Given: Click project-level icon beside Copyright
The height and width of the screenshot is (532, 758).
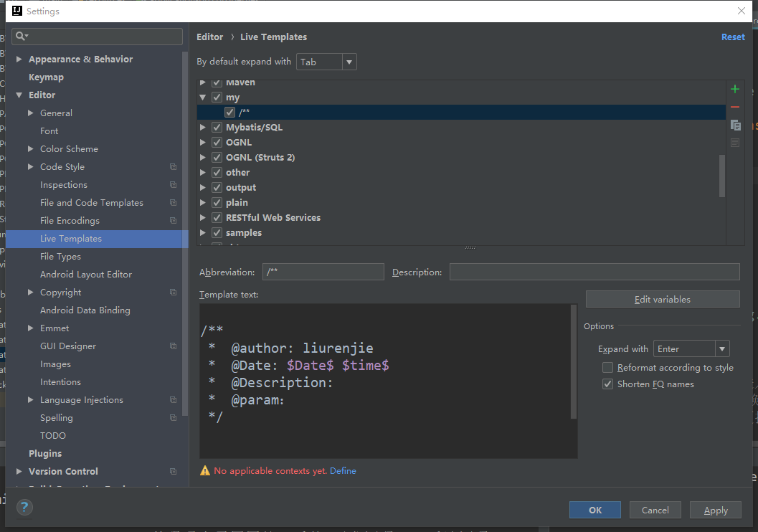Looking at the screenshot, I should pyautogui.click(x=173, y=293).
